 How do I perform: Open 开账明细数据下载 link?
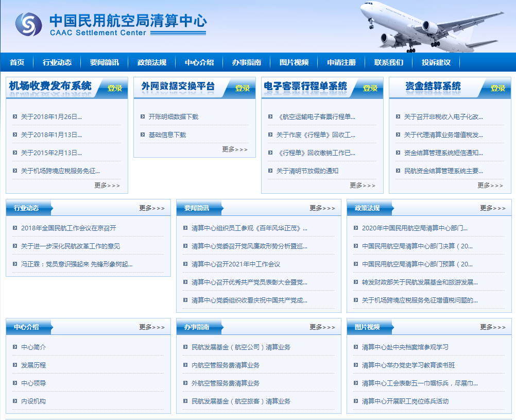(174, 116)
